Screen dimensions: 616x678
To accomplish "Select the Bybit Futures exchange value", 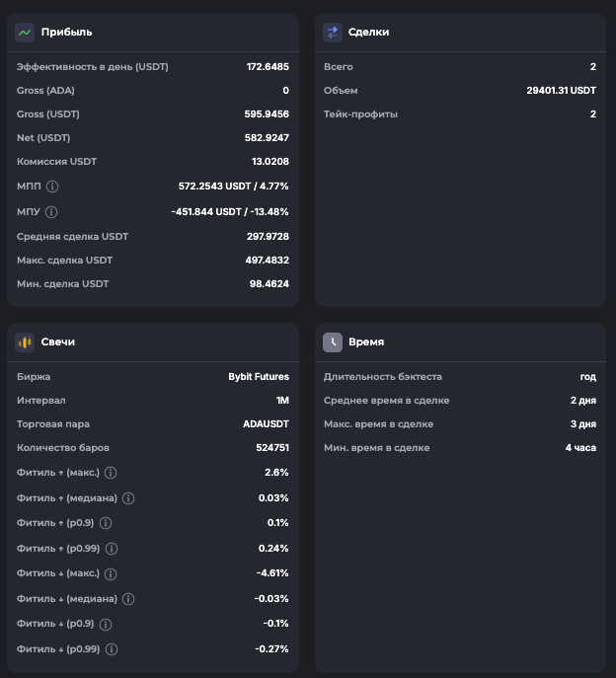I will 259,377.
